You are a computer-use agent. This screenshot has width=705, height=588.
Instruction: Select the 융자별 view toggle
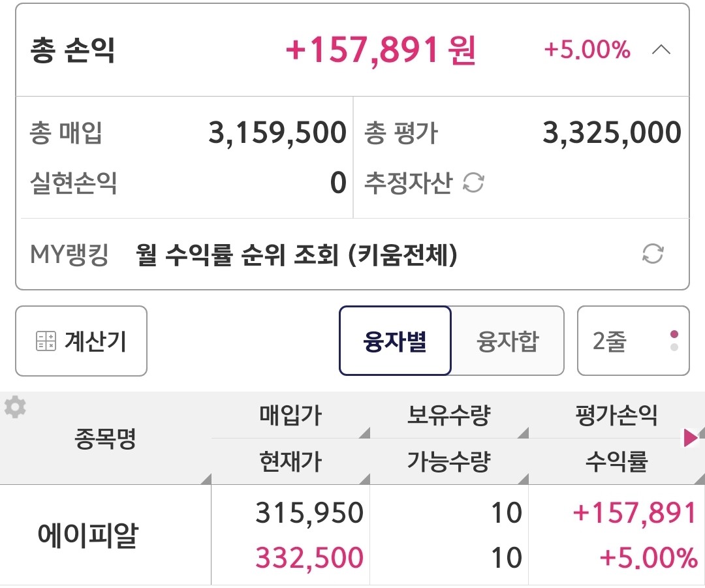click(x=395, y=341)
